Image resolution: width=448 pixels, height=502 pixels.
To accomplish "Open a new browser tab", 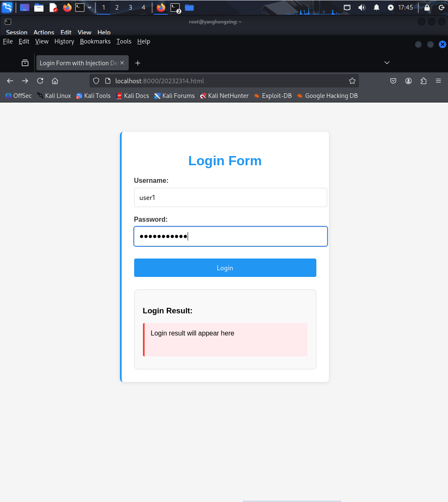I will pos(138,63).
